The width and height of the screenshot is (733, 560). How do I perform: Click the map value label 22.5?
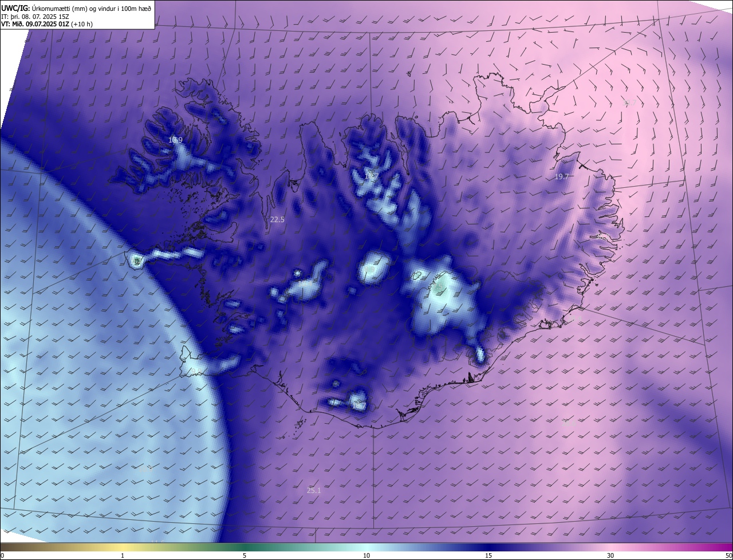click(277, 219)
